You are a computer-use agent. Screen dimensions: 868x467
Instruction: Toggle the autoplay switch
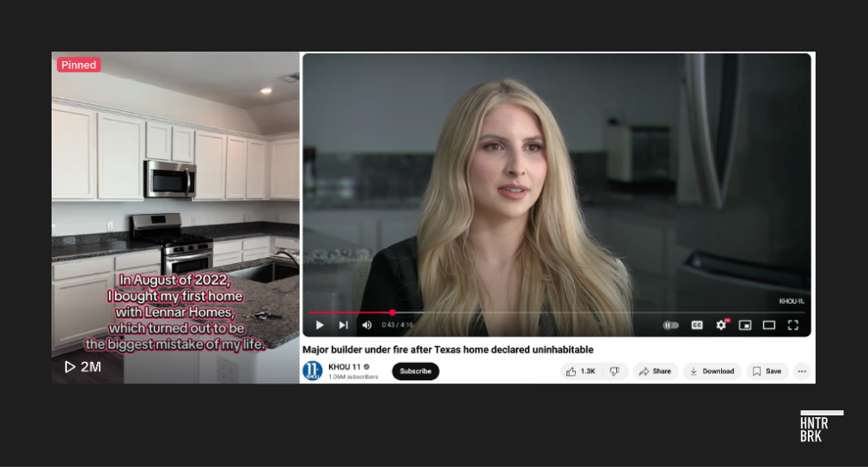coord(670,325)
